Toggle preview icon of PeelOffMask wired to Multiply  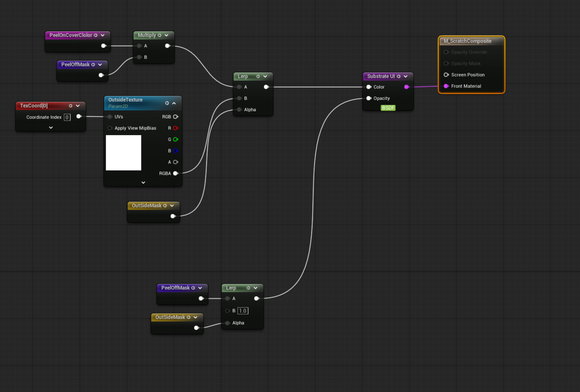click(x=93, y=64)
